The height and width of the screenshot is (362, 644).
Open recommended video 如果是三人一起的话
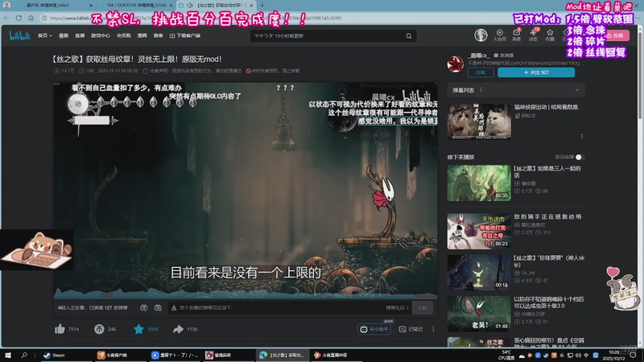tap(479, 183)
